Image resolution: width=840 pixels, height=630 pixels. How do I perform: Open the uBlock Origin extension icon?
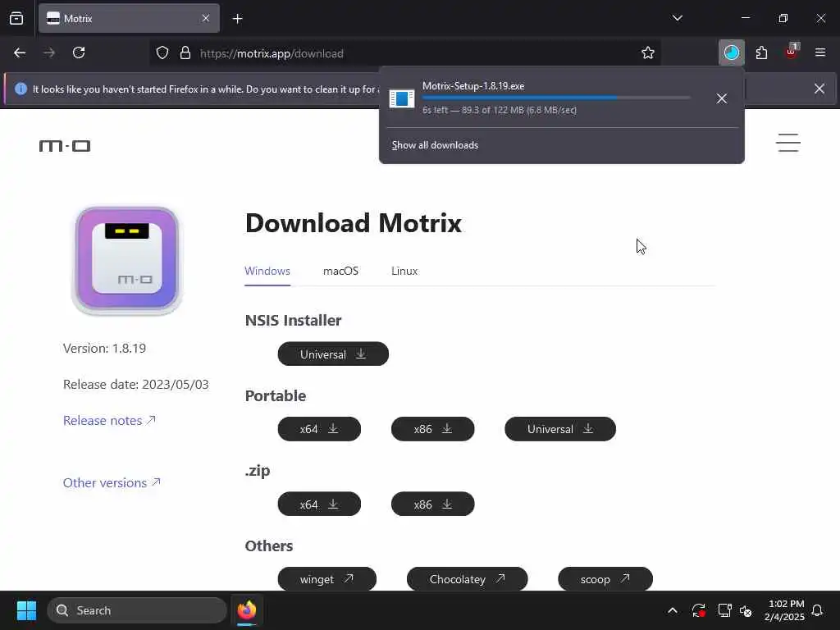pyautogui.click(x=792, y=52)
